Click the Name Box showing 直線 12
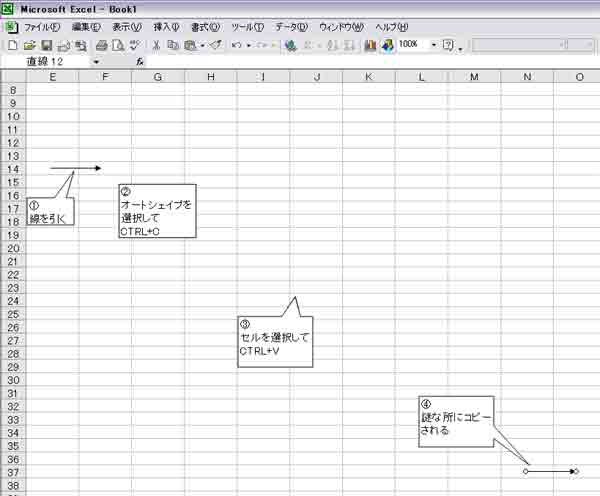The image size is (600, 496). point(47,62)
